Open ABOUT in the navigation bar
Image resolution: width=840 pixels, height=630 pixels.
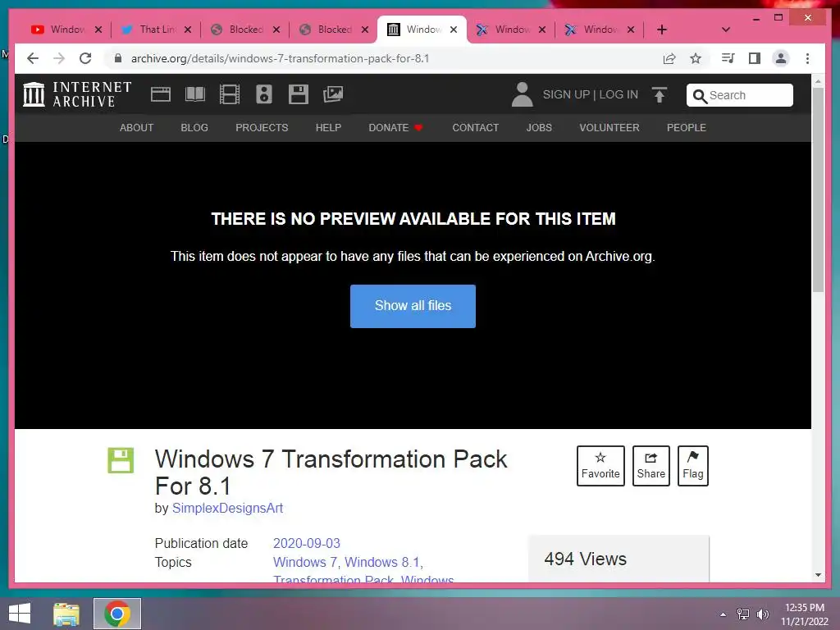pyautogui.click(x=136, y=127)
